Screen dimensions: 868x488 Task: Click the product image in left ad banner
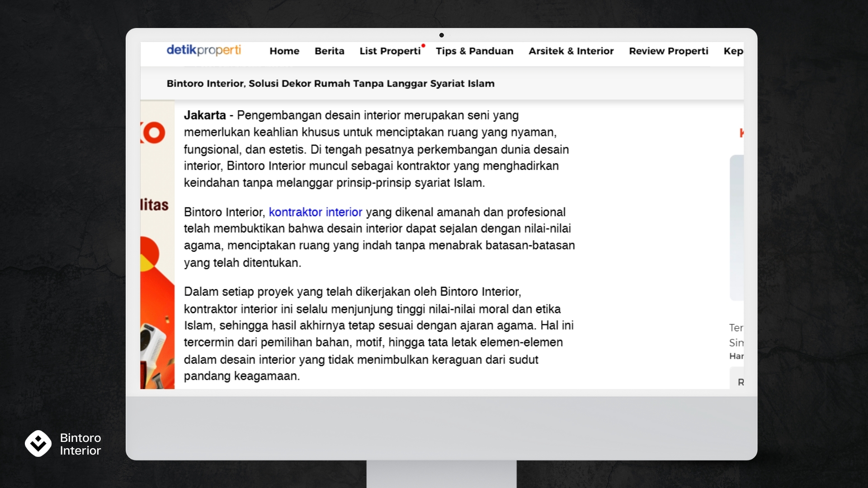[x=153, y=346]
